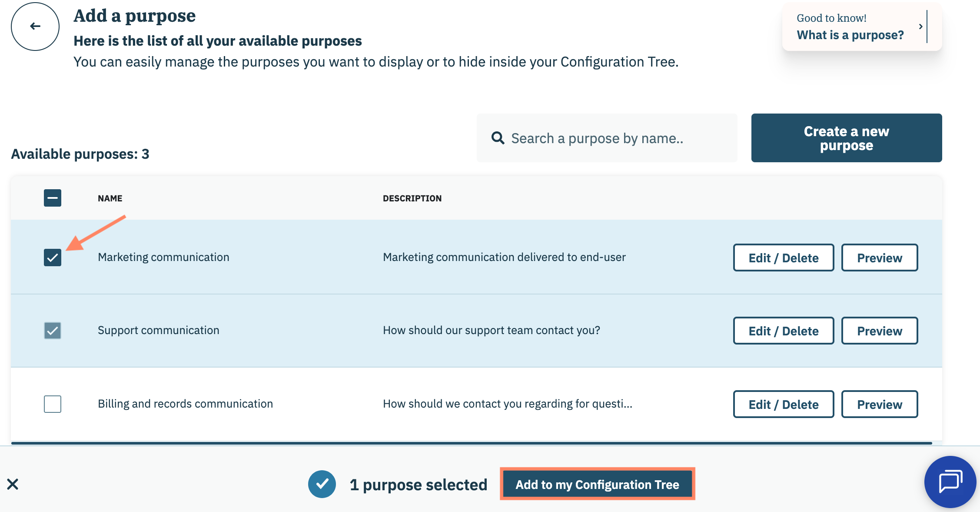Image resolution: width=980 pixels, height=512 pixels.
Task: Preview the Billing and records purpose
Action: click(879, 404)
